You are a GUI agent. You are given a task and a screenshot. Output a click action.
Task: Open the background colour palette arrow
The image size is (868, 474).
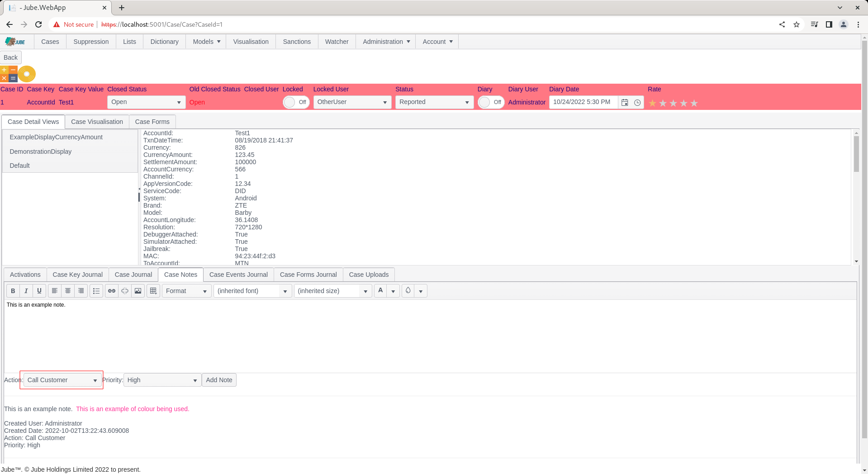pos(421,291)
